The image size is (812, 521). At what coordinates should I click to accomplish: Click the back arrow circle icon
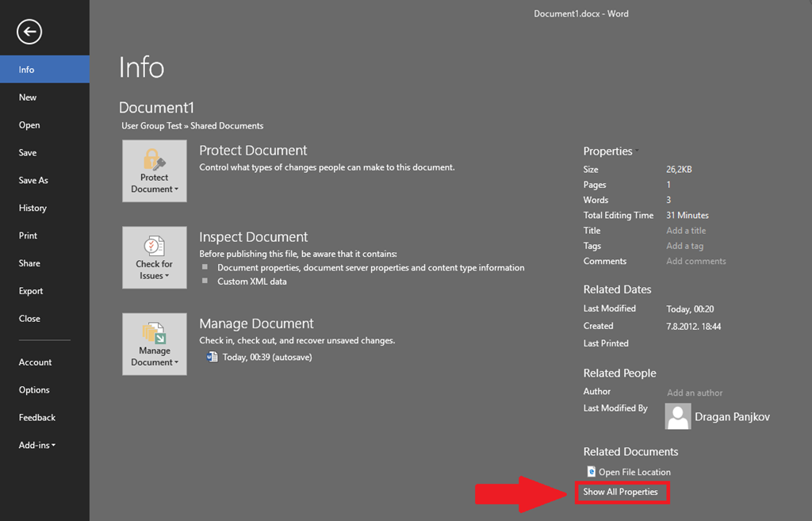29,32
